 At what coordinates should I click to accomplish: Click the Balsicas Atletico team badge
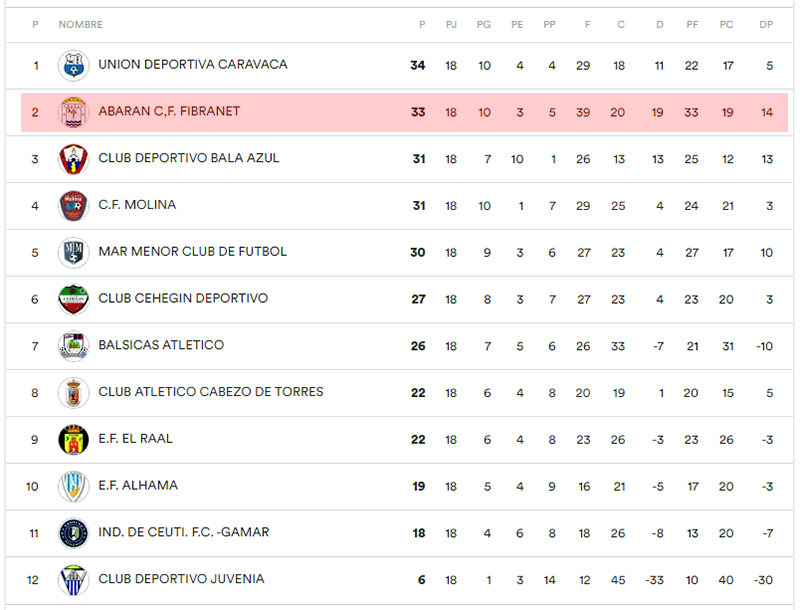click(x=73, y=346)
